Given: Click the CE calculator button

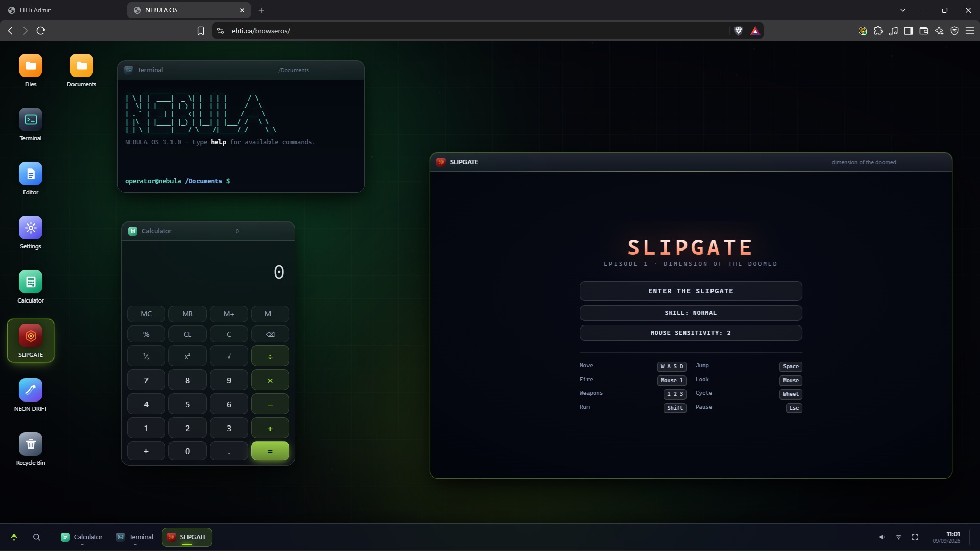Looking at the screenshot, I should [187, 334].
